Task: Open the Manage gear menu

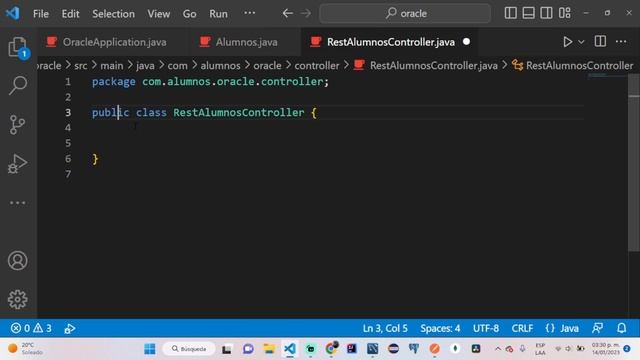Action: pos(18,300)
